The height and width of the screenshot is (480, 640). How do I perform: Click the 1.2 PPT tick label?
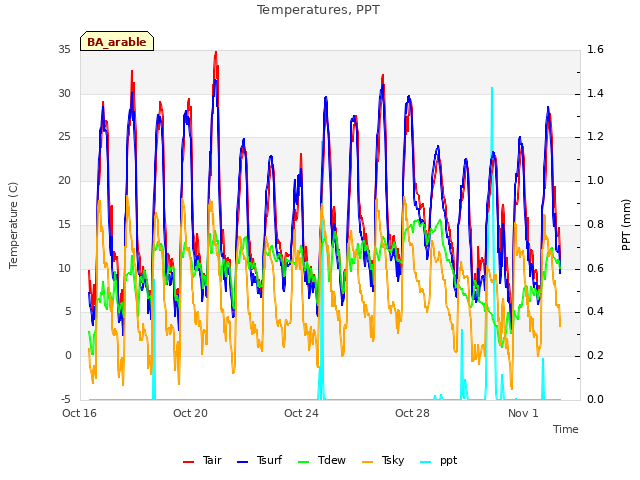point(595,136)
